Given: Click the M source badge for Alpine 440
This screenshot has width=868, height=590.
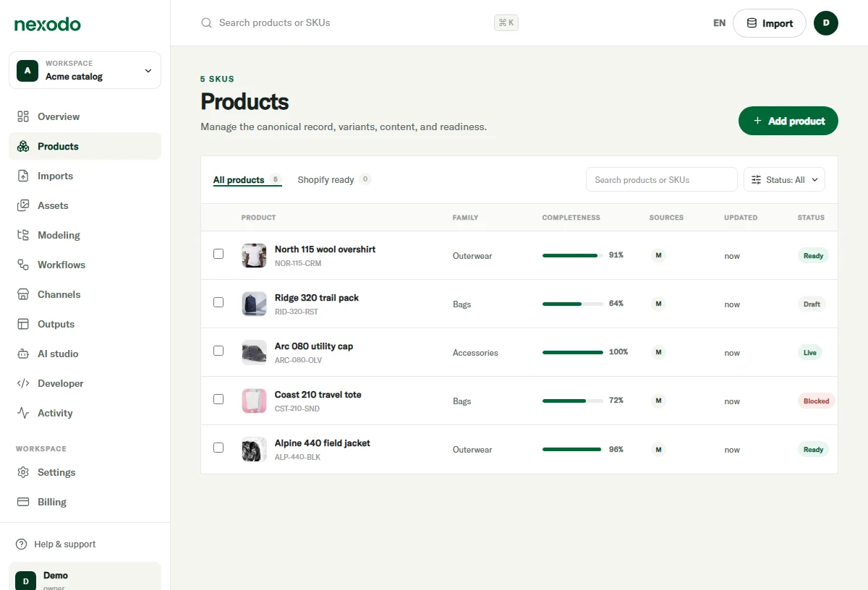Looking at the screenshot, I should [x=658, y=449].
